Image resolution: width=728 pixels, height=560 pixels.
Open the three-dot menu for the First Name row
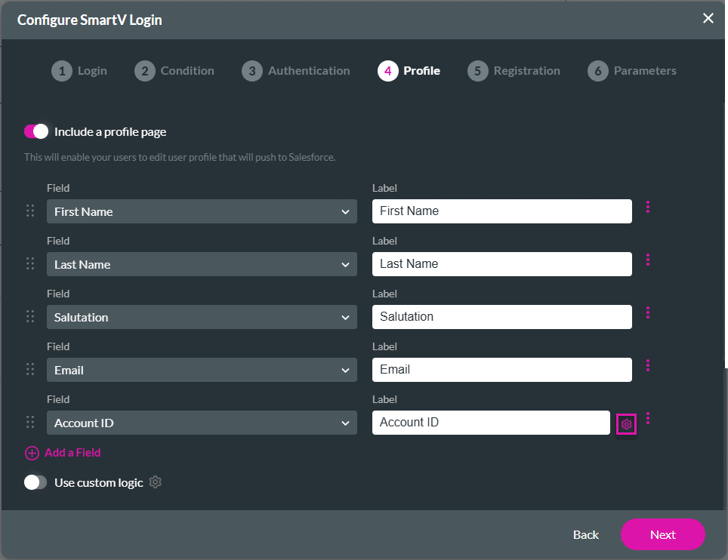(648, 207)
